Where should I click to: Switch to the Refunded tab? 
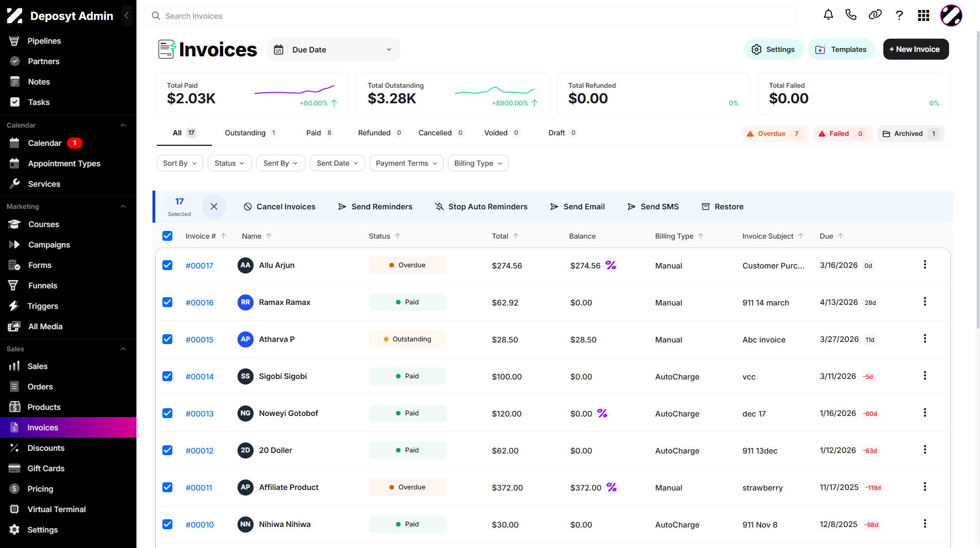(381, 133)
